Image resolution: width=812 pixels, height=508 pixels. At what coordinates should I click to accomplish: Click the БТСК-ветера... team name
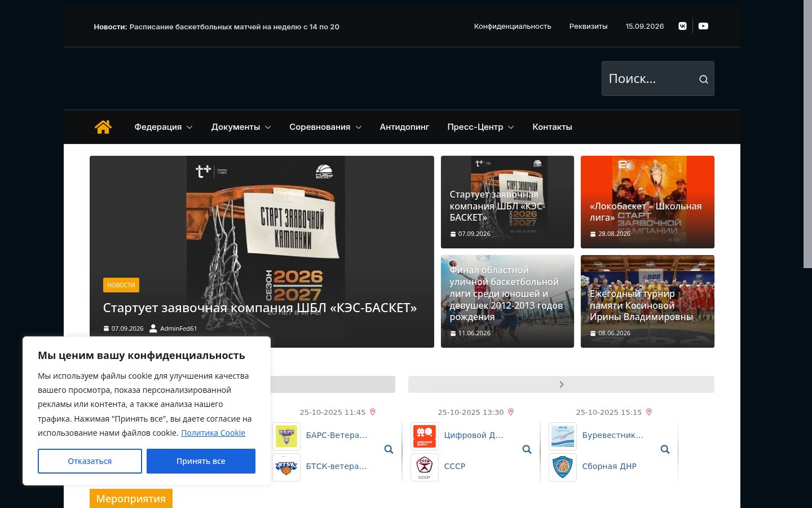click(336, 466)
